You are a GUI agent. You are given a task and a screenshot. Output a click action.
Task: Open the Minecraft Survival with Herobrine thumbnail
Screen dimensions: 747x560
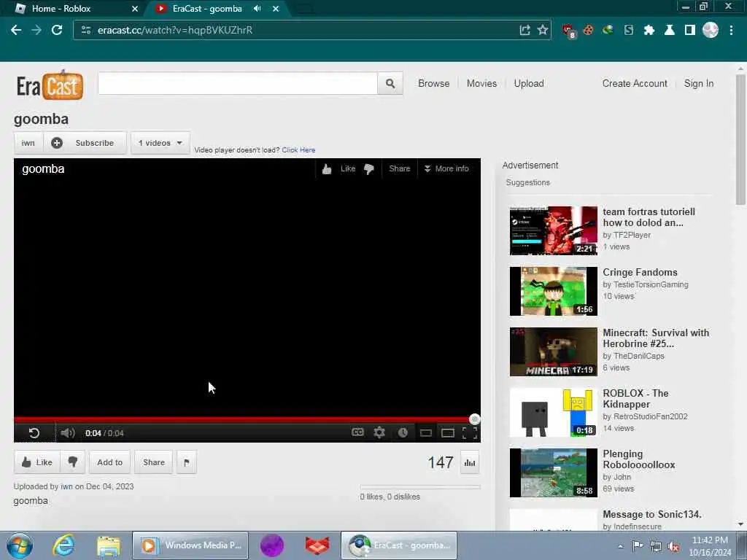(x=553, y=351)
